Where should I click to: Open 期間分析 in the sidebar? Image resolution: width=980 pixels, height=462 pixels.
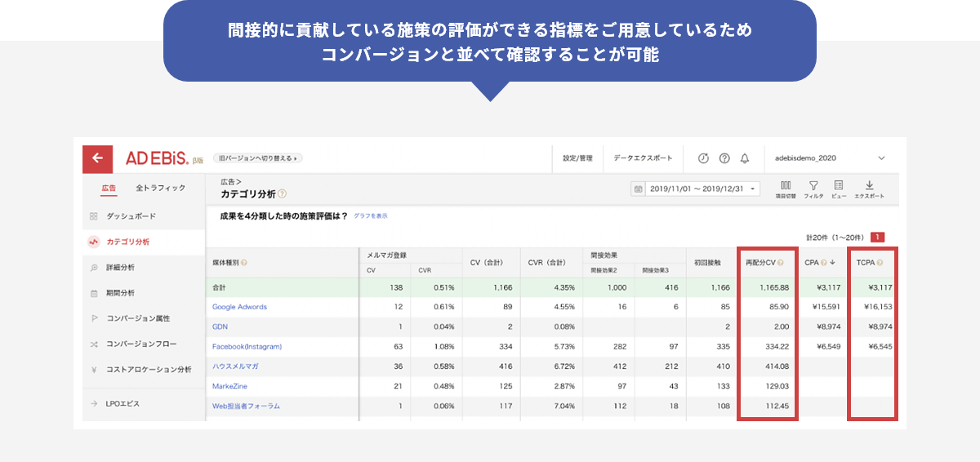[120, 293]
